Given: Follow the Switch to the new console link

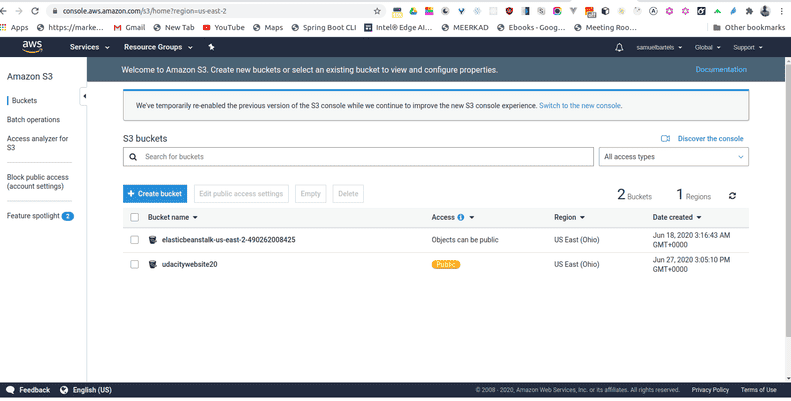Looking at the screenshot, I should click(x=580, y=106).
